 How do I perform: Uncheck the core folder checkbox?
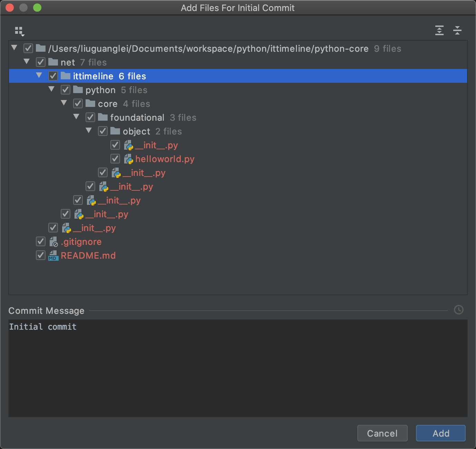coord(78,103)
